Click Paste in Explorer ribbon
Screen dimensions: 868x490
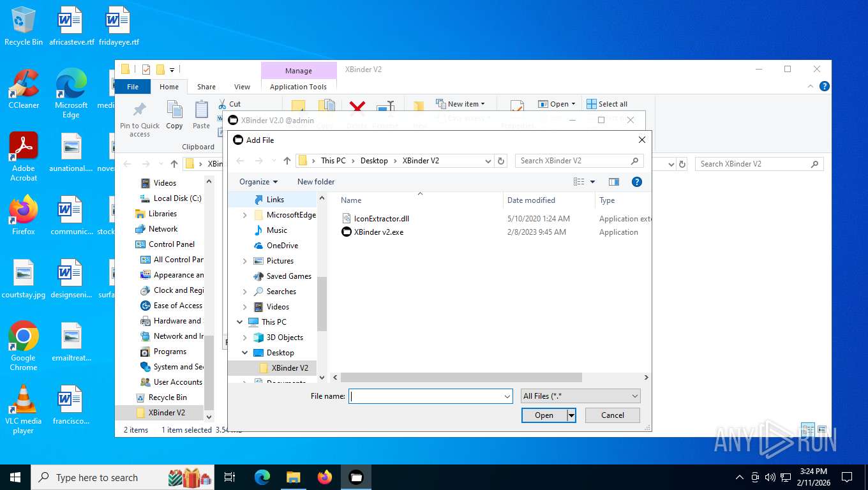tap(201, 115)
